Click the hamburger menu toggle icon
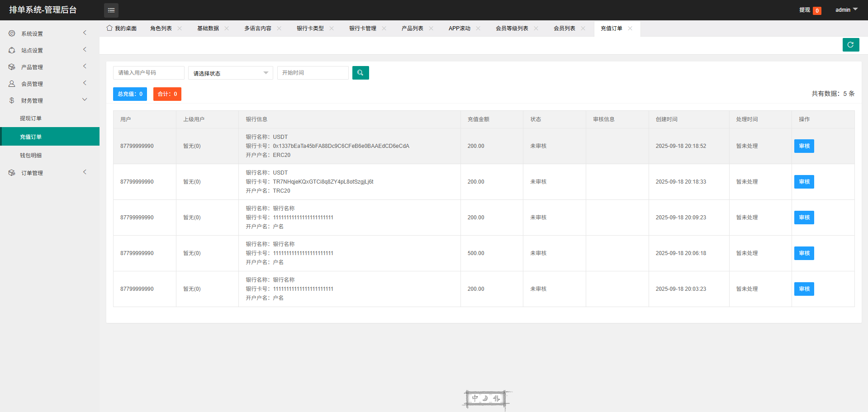 pyautogui.click(x=111, y=10)
